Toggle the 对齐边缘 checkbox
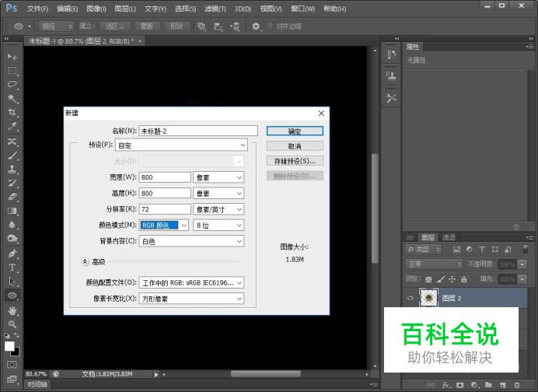The width and height of the screenshot is (538, 392). pyautogui.click(x=270, y=26)
